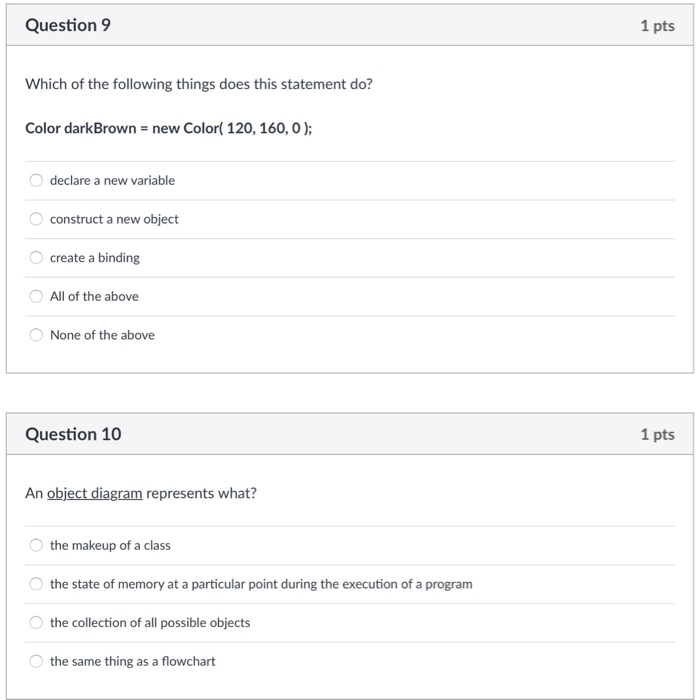Click 'the same thing as a flowchart' answer text
This screenshot has height=700, width=699.
click(132, 661)
